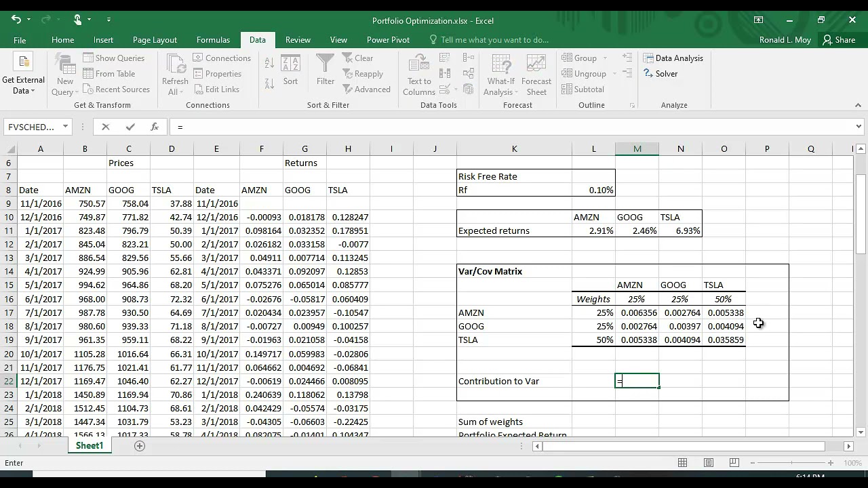Click Refresh All
This screenshot has width=868, height=488.
pos(175,75)
